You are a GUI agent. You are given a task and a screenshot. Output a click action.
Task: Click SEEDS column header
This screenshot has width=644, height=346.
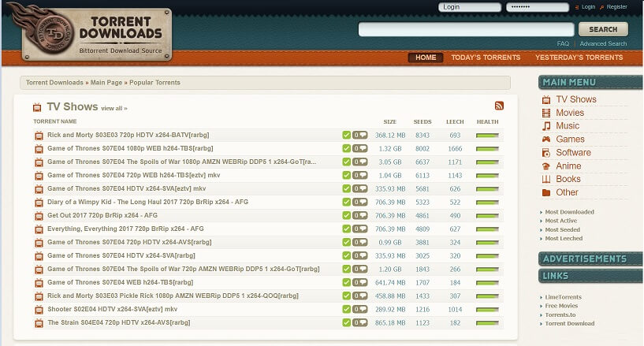pos(423,122)
